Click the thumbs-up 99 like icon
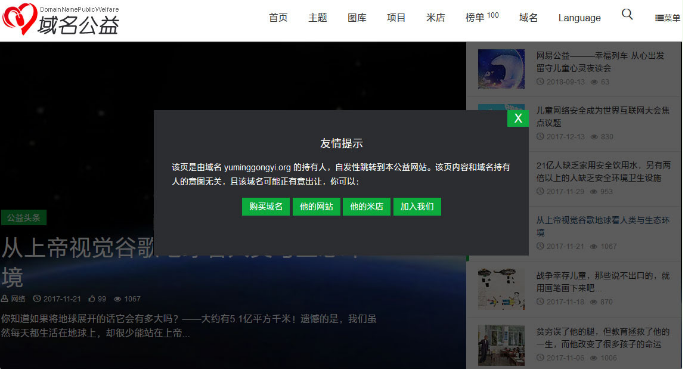 pos(91,299)
